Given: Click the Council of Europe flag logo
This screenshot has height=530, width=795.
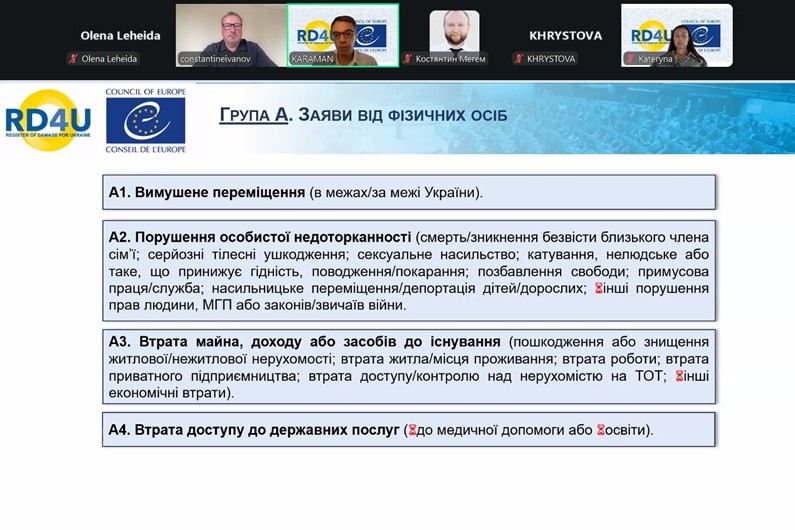Looking at the screenshot, I should pyautogui.click(x=146, y=121).
